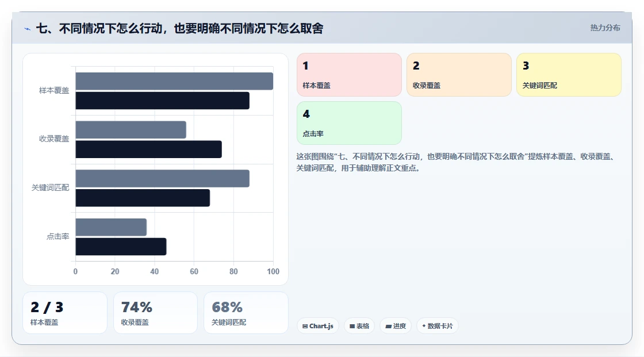
Task: Click the Chart.js tag
Action: [x=318, y=326]
